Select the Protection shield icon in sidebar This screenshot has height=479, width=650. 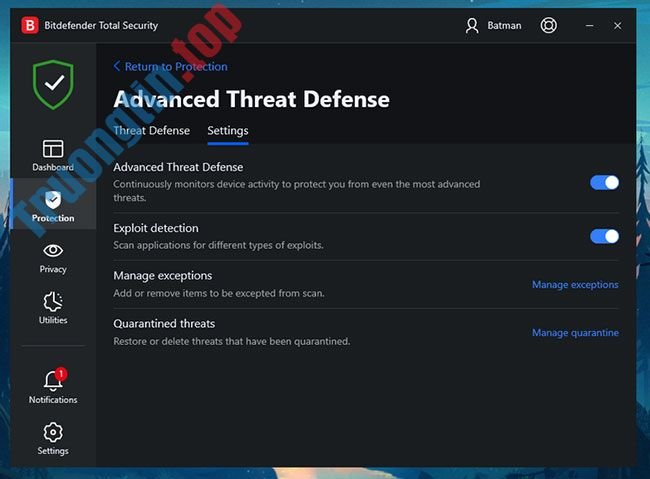point(53,200)
